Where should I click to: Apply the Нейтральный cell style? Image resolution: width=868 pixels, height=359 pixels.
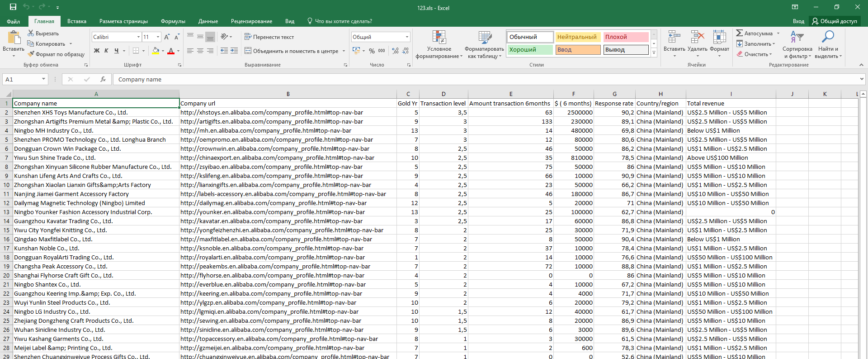[x=578, y=37]
